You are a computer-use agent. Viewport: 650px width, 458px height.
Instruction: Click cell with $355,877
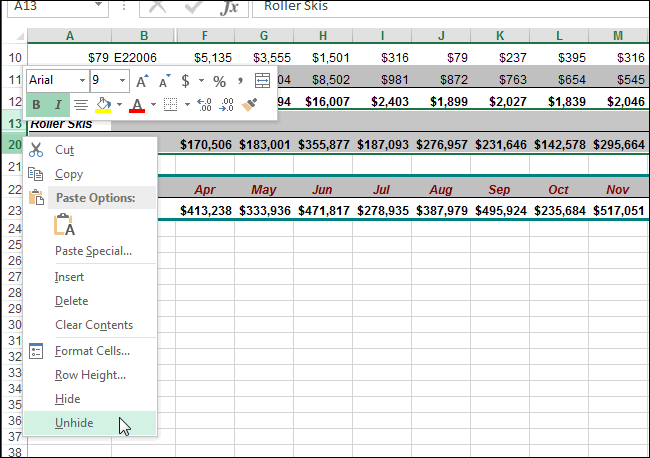click(x=323, y=144)
